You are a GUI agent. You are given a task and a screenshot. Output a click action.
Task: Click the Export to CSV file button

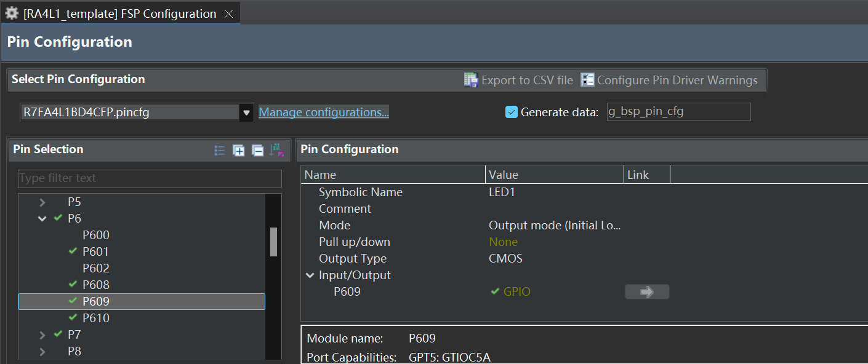pyautogui.click(x=518, y=80)
